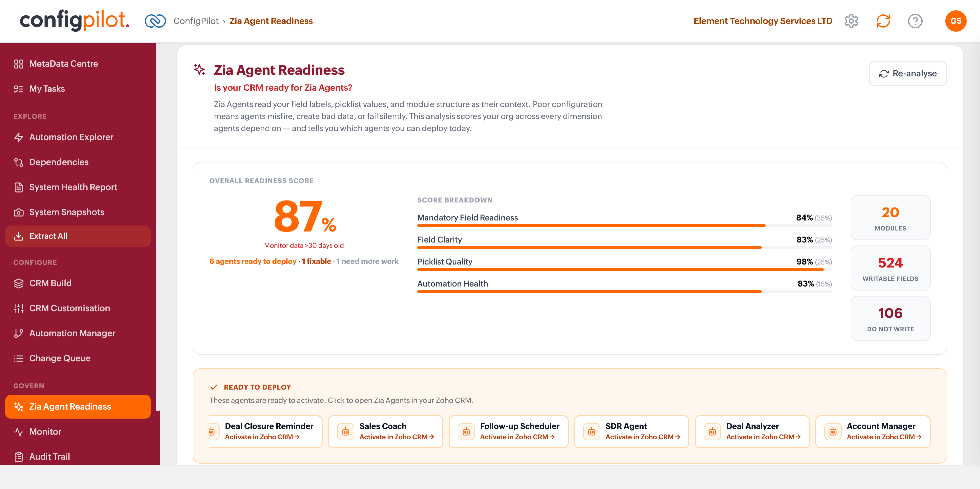
Task: Click the Zia Agent Readiness breadcrumb text
Action: coord(271,21)
